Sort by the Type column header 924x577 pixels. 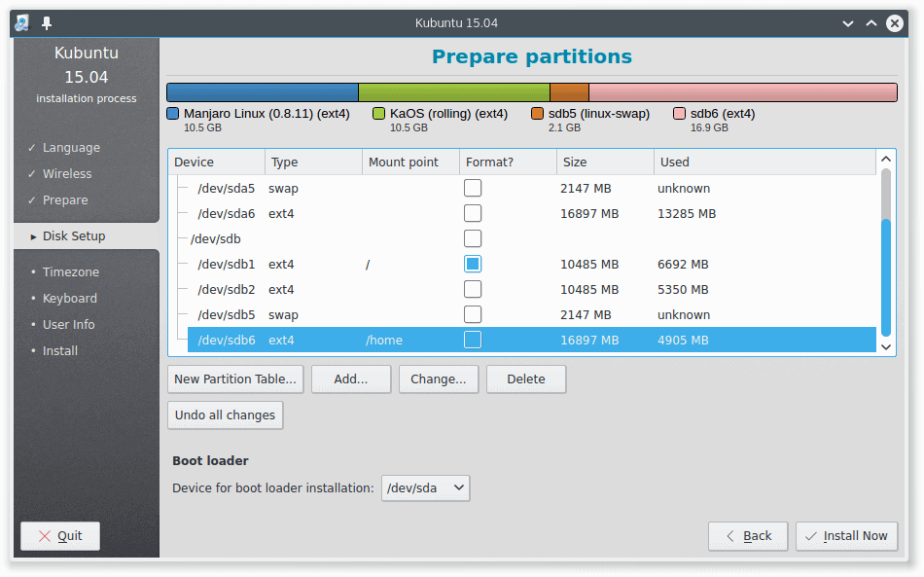coord(313,162)
